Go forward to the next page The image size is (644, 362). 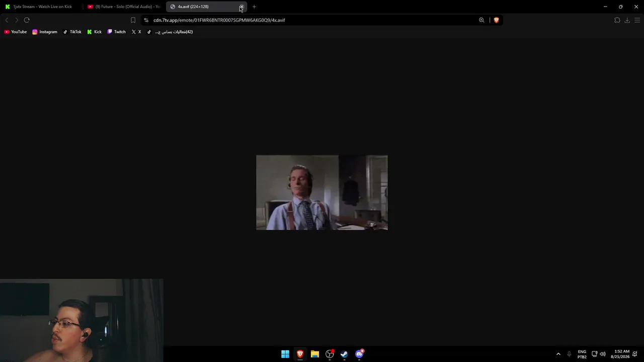click(17, 20)
